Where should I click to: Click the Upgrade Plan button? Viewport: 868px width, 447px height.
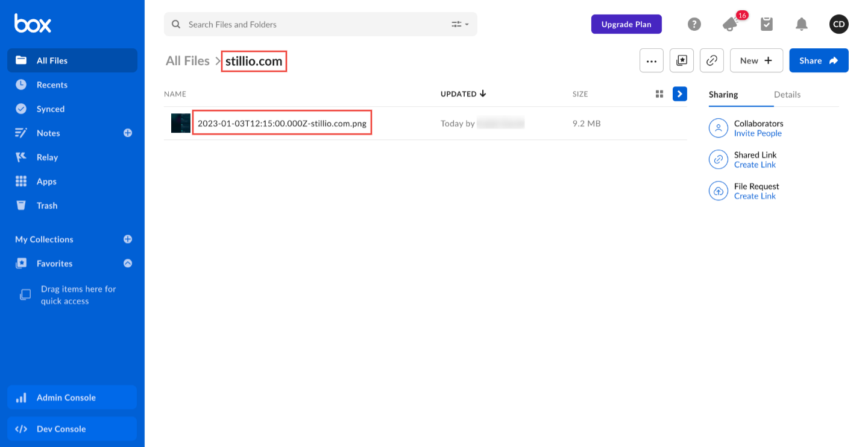(x=626, y=24)
